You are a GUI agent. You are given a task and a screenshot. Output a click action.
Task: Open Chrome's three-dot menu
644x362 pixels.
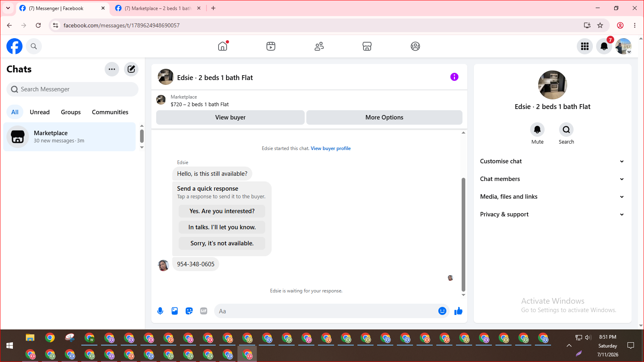pos(635,25)
